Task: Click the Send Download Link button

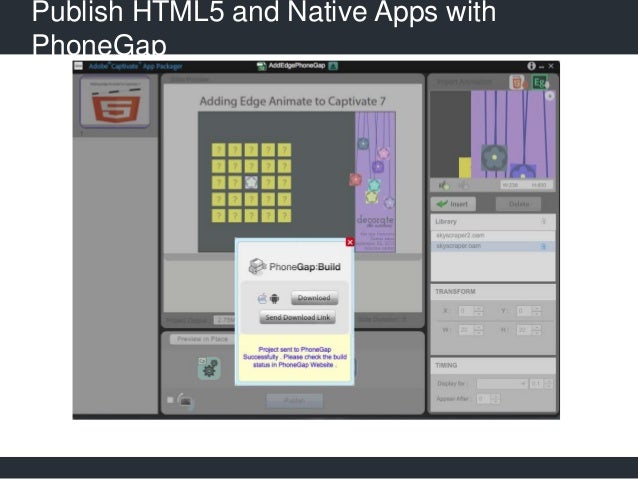Action: (x=297, y=317)
